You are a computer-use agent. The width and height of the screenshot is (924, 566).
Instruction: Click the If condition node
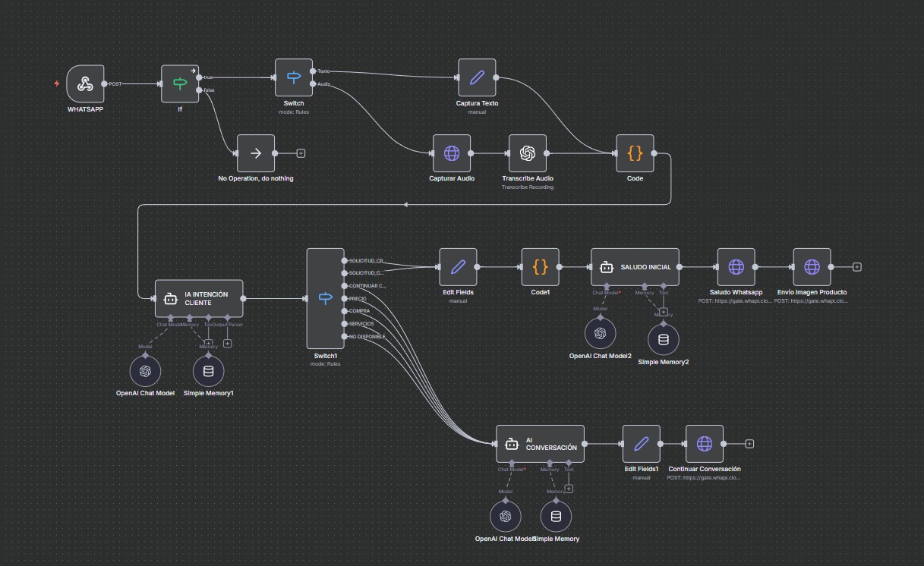[179, 83]
